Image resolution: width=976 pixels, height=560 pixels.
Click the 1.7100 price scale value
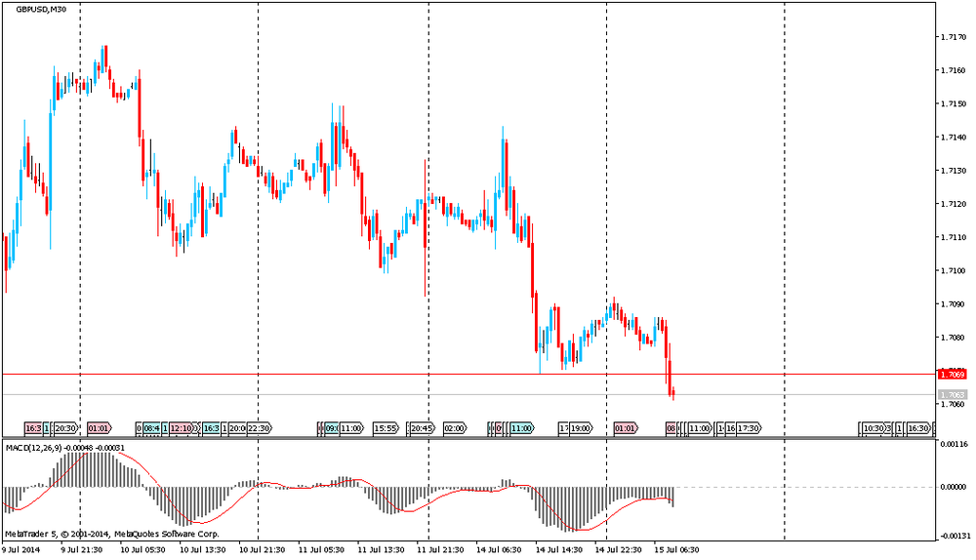pos(953,270)
